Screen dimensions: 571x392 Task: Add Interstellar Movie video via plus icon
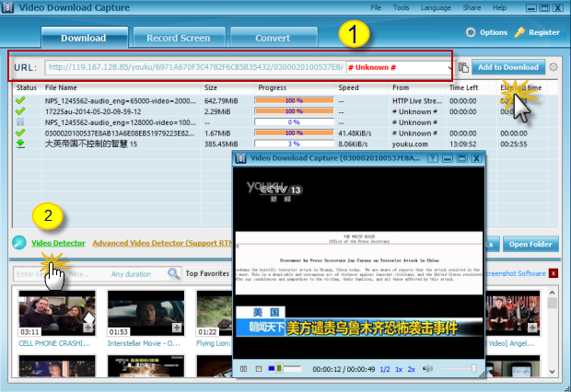[177, 328]
